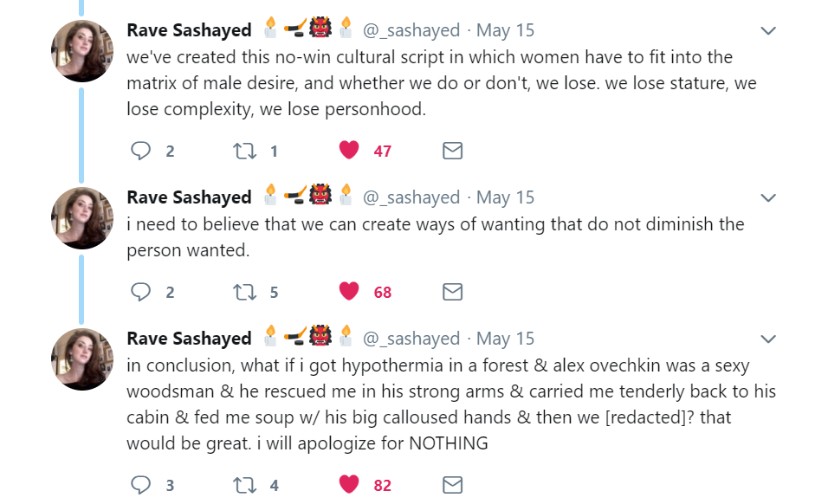
Task: Unlike the tweet with 82 likes
Action: point(349,485)
